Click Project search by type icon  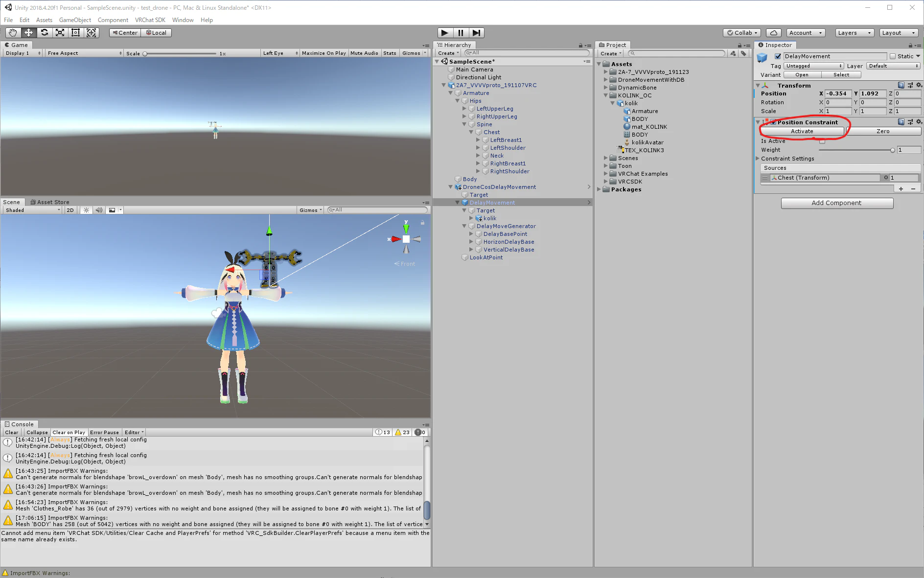click(x=733, y=53)
